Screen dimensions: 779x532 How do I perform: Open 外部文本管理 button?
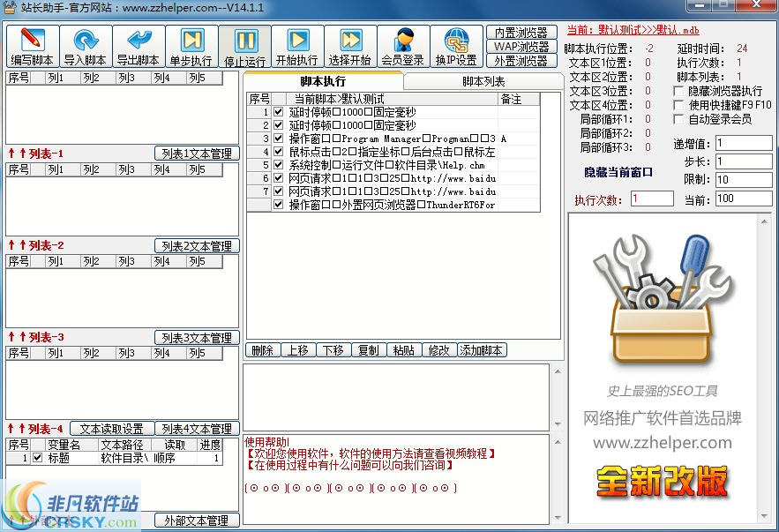tap(197, 520)
